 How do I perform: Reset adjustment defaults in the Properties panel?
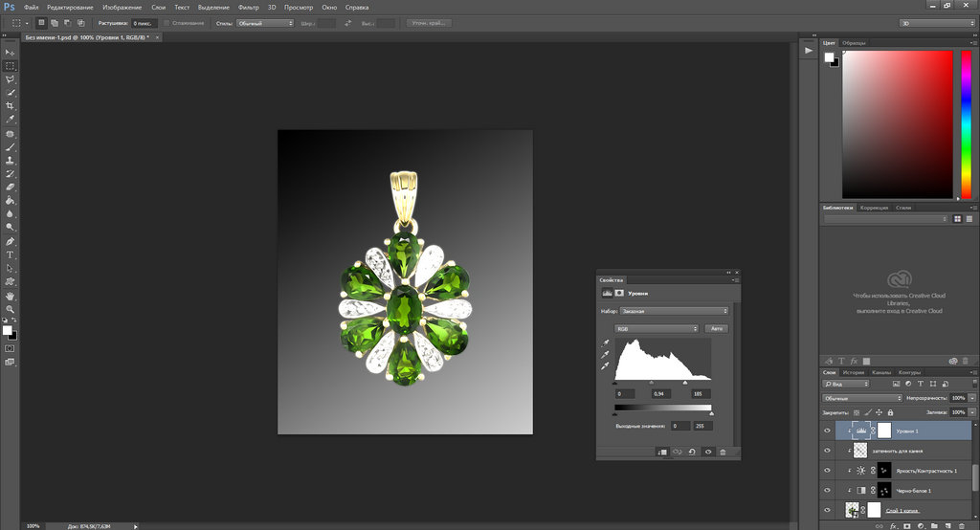(691, 452)
